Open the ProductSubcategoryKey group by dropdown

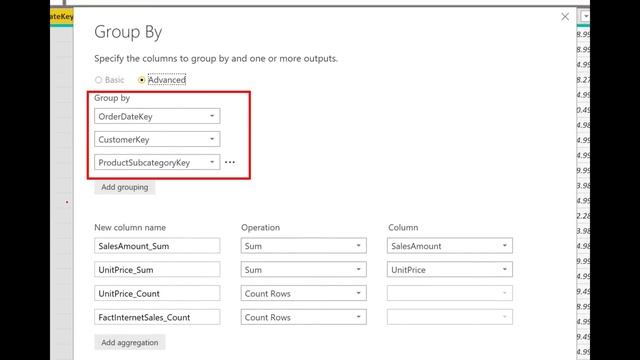[x=157, y=162]
